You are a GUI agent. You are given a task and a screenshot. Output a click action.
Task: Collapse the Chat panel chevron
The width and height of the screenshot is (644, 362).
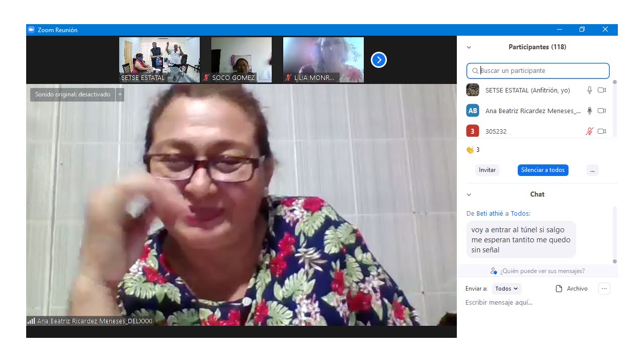(469, 195)
